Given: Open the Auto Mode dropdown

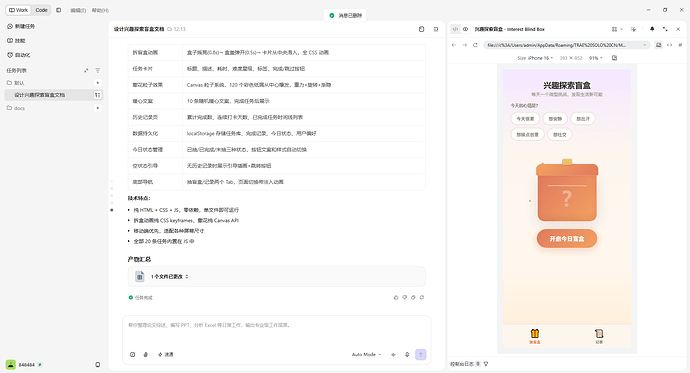Looking at the screenshot, I should click(x=366, y=355).
